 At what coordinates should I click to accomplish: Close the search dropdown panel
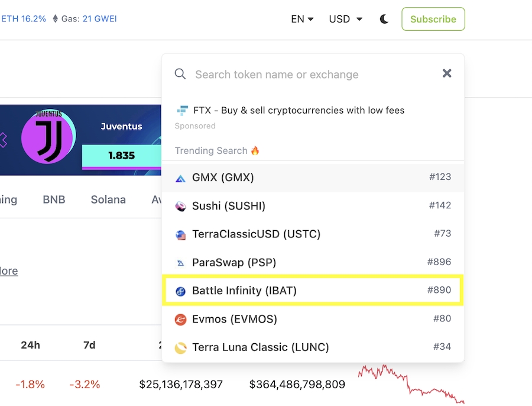pyautogui.click(x=447, y=73)
